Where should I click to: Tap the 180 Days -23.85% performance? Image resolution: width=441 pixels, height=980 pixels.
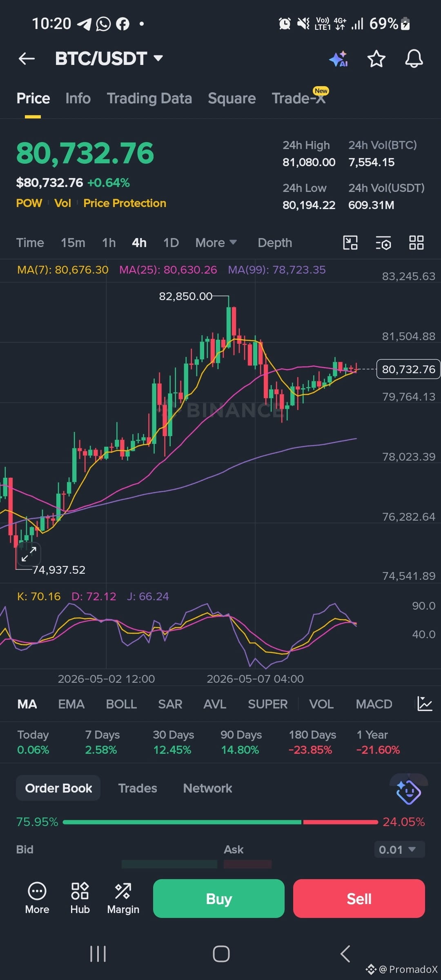click(312, 742)
